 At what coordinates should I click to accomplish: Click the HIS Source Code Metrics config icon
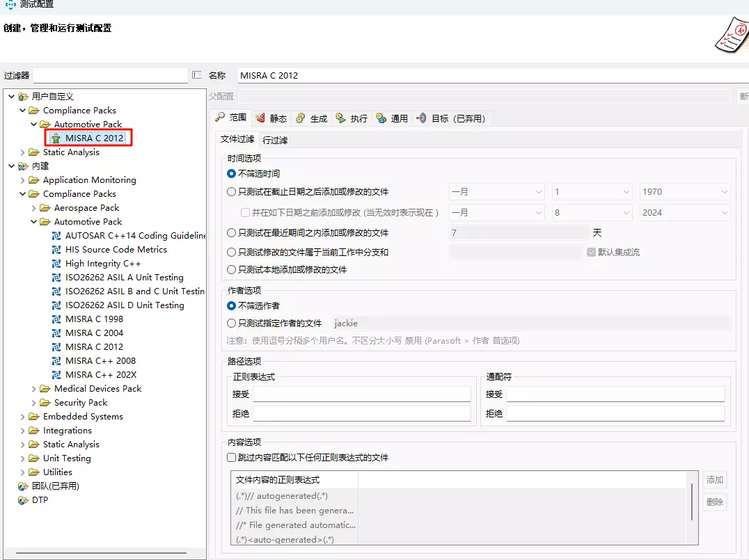pyautogui.click(x=56, y=250)
